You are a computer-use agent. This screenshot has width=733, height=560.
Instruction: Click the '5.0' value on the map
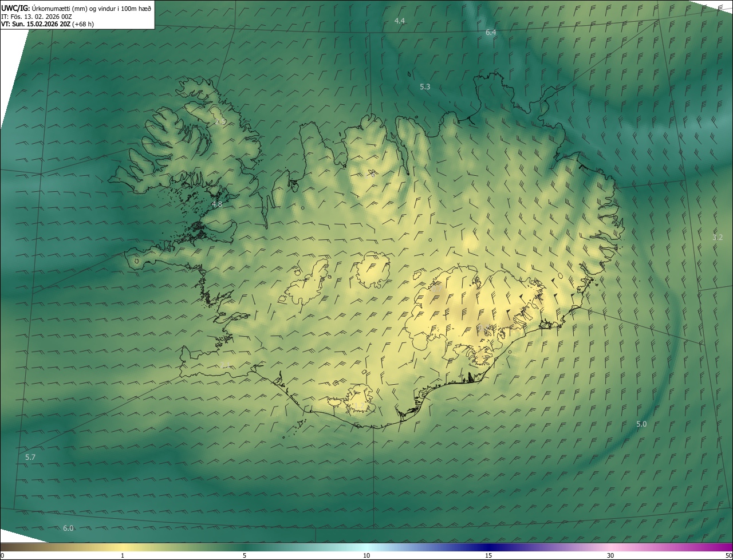641,424
